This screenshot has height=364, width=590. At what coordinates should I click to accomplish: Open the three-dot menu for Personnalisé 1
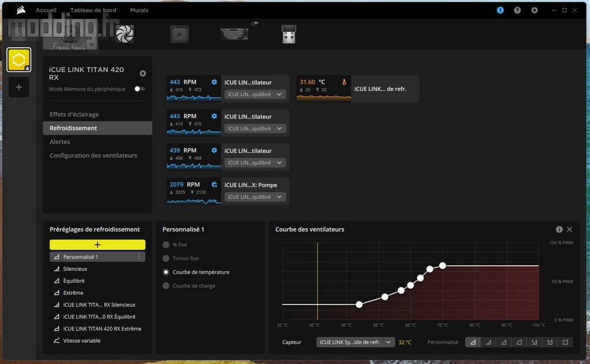(139, 257)
